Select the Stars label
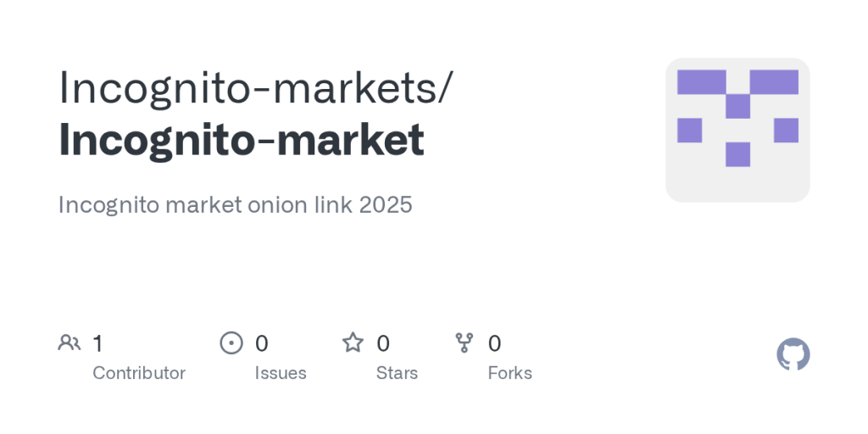This screenshot has width=868, height=434. (397, 373)
